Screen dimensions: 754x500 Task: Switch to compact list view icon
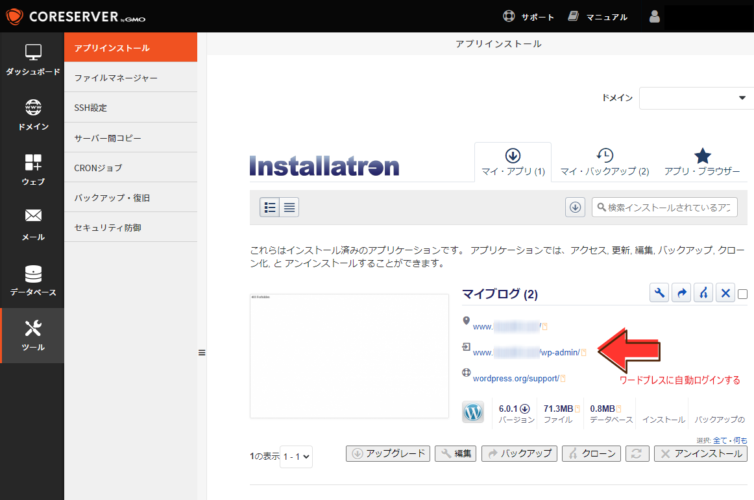(289, 207)
